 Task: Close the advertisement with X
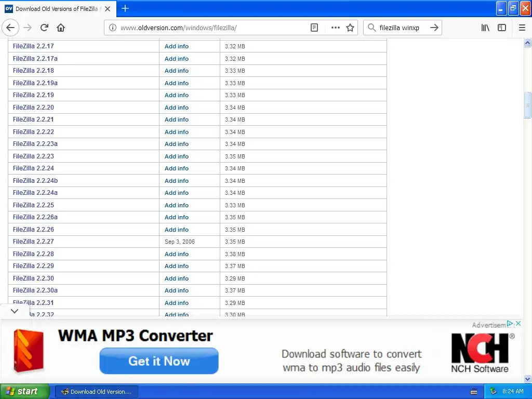tap(518, 324)
